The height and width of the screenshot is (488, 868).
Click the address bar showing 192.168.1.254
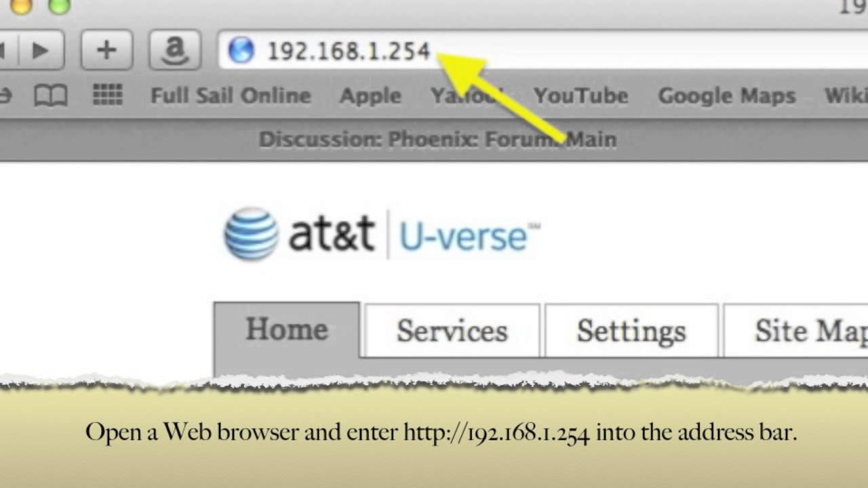pyautogui.click(x=542, y=50)
